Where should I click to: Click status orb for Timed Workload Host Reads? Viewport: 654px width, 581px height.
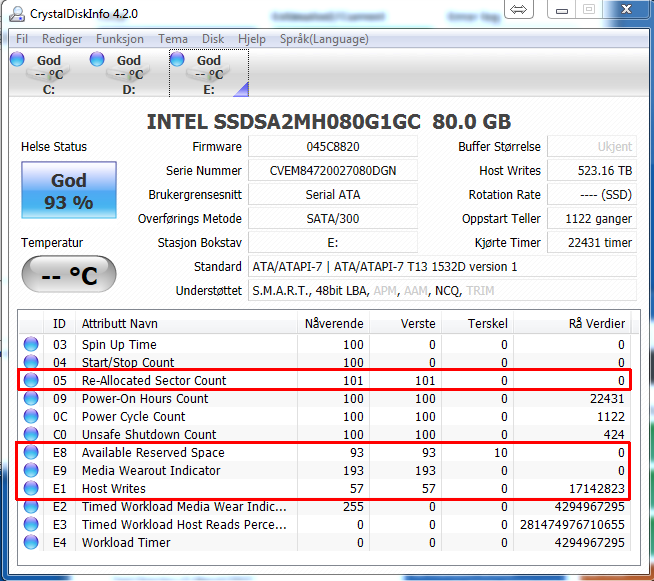(31, 524)
